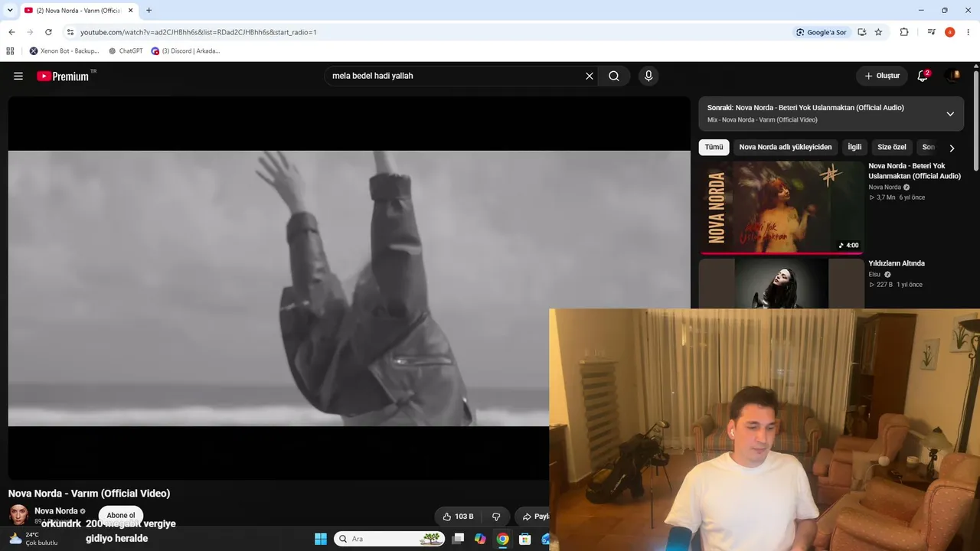The width and height of the screenshot is (980, 551).
Task: Open the Yıldızların Altında video title
Action: [897, 263]
